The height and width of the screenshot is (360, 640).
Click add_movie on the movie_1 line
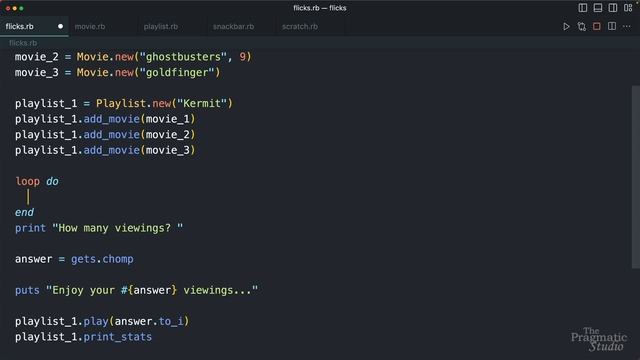point(111,119)
